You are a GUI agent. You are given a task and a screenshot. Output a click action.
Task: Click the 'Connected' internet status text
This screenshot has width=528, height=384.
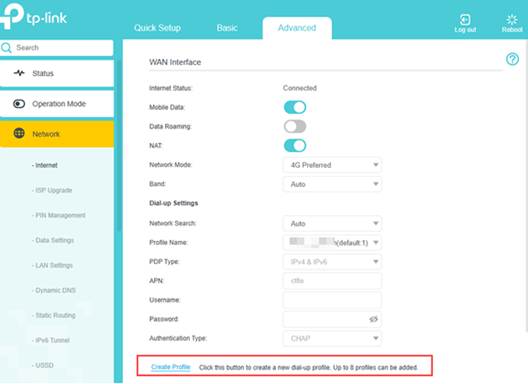click(300, 88)
